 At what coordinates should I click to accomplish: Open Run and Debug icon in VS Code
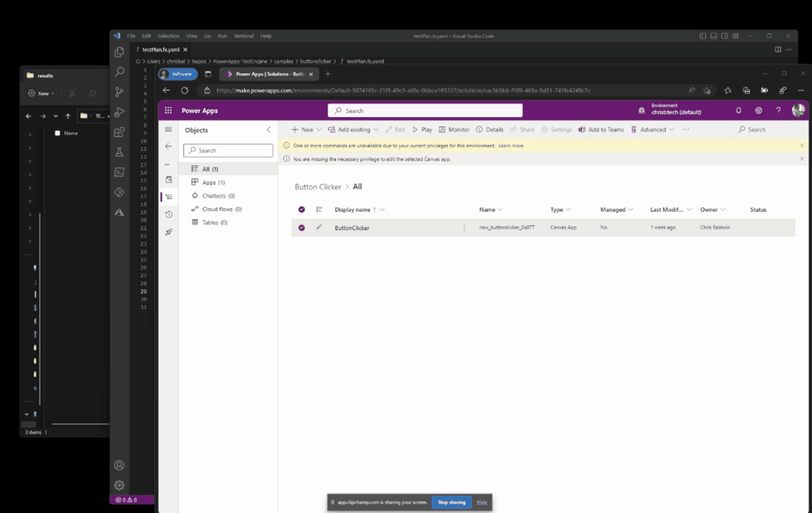click(x=119, y=112)
